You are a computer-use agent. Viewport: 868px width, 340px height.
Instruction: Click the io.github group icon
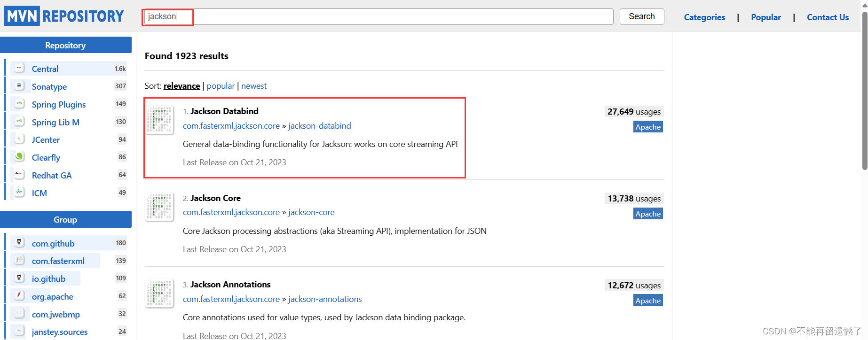point(19,278)
